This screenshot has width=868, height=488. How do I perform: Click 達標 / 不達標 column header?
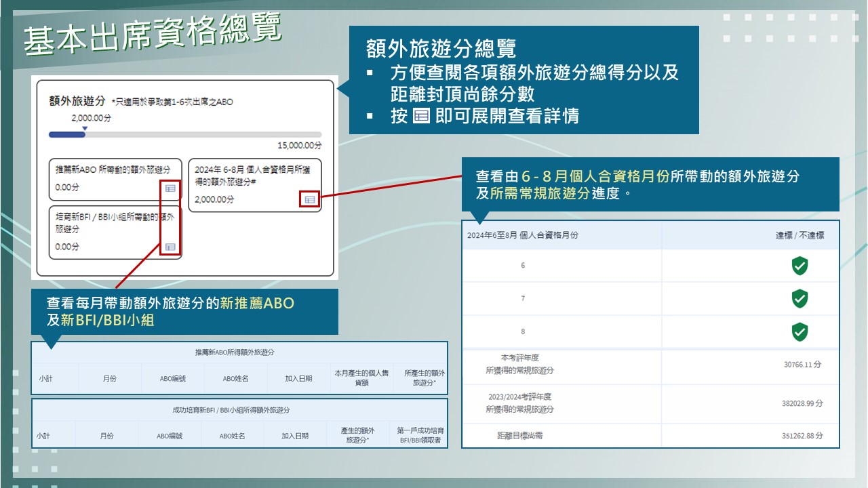(800, 235)
